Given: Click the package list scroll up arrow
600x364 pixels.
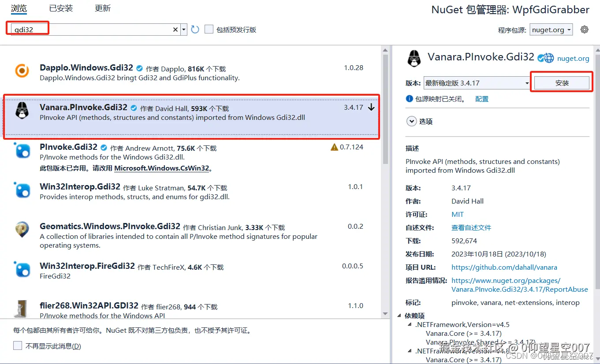Looking at the screenshot, I should coord(386,50).
